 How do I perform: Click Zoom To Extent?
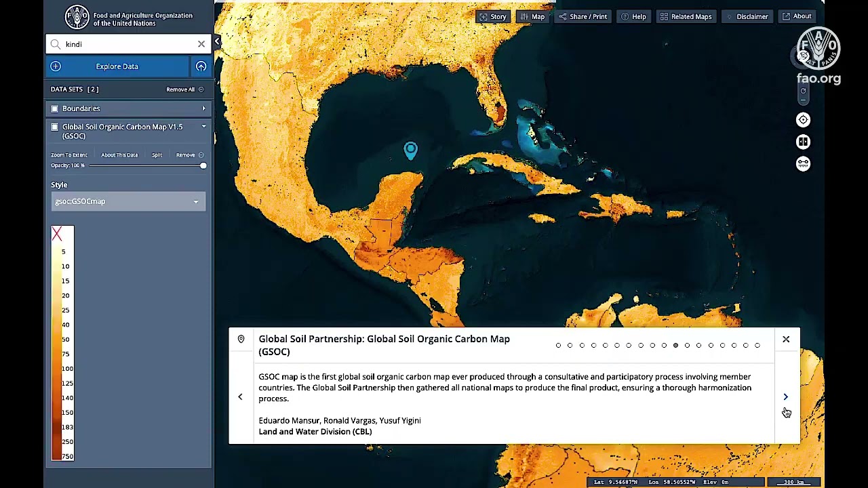click(x=69, y=155)
